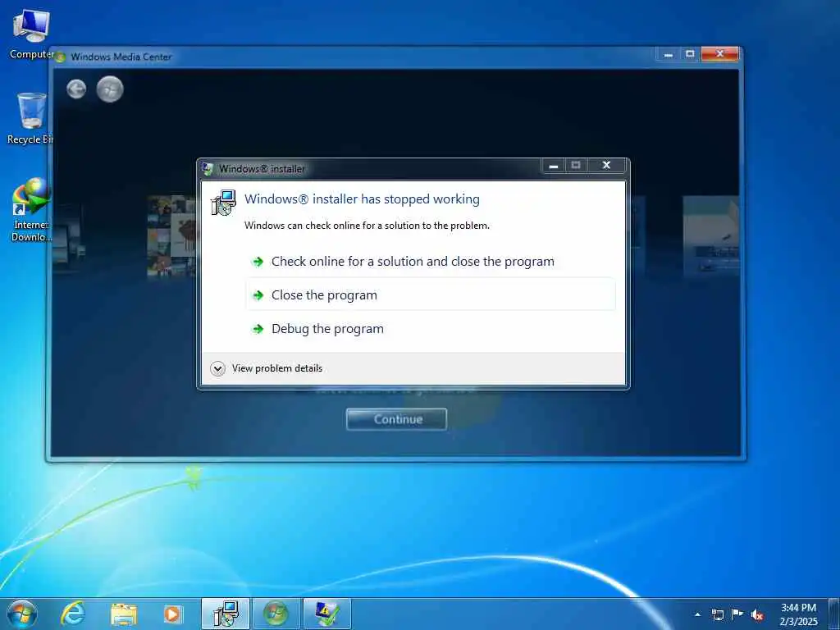The height and width of the screenshot is (630, 840).
Task: Open the Windows Start menu orb
Action: [22, 614]
